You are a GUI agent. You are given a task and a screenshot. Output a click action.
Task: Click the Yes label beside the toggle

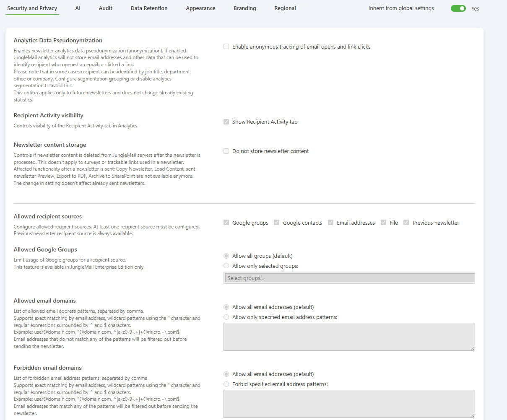point(475,8)
